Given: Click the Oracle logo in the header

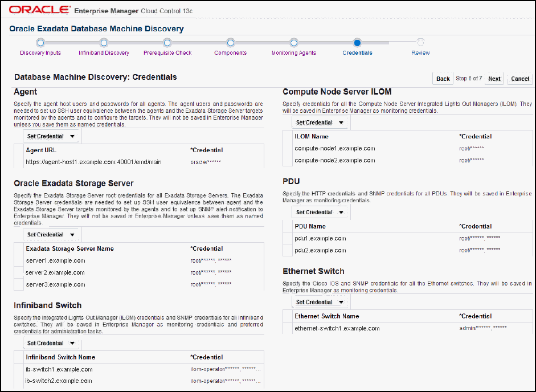Looking at the screenshot, I should tap(40, 10).
